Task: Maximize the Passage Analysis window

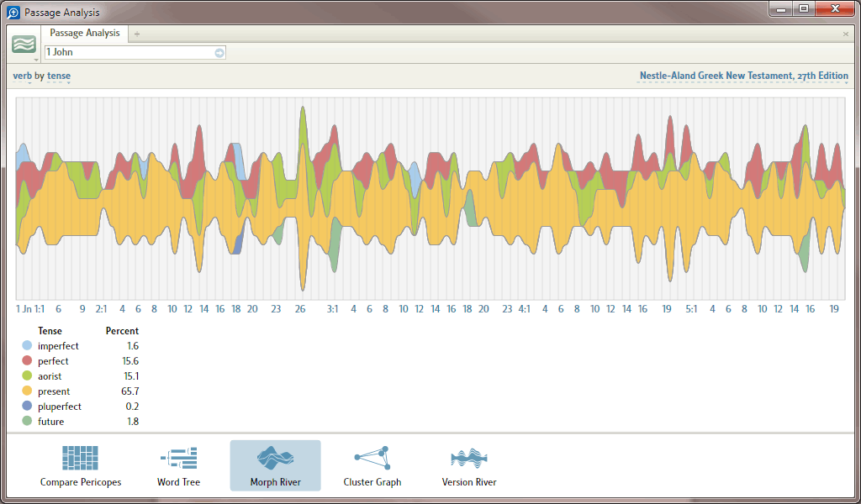Action: [803, 9]
